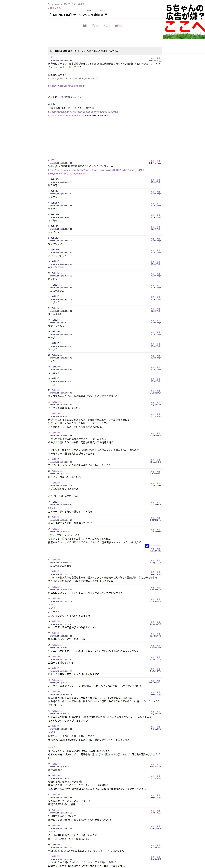Viewport: 205px width, 868px height.
Task: Click the text ヴェネツィア in post 8
Action: click(55, 244)
